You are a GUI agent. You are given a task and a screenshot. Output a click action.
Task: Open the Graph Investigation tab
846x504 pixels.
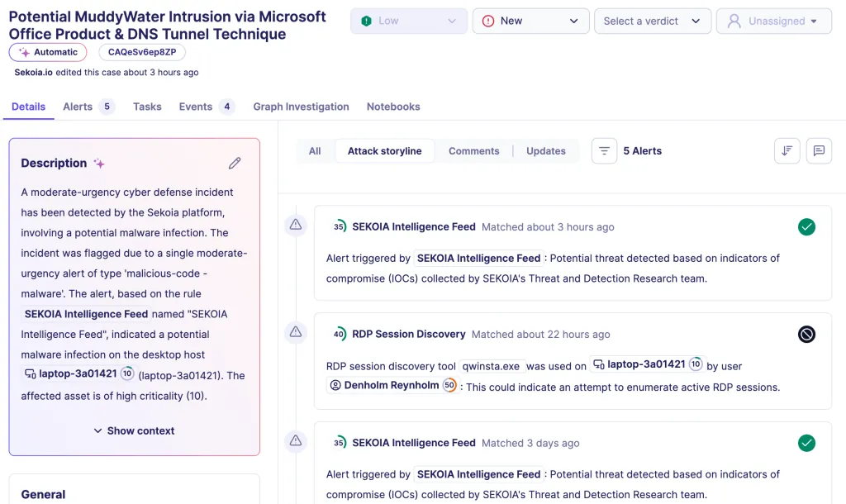(x=301, y=107)
